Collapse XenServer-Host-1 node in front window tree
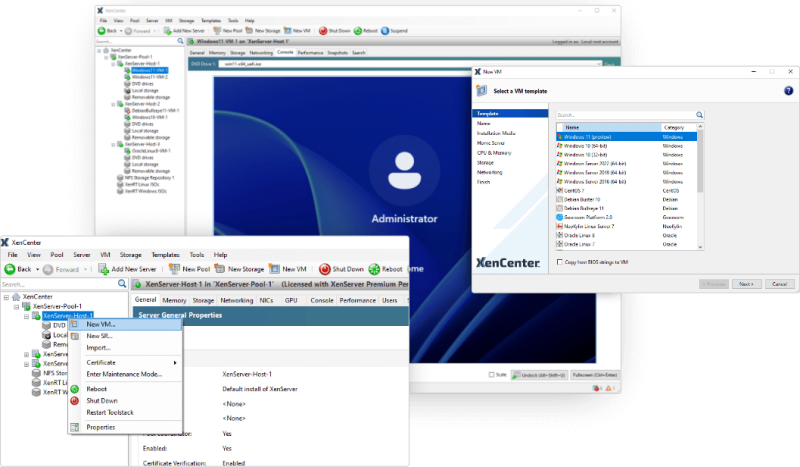 coord(26,316)
